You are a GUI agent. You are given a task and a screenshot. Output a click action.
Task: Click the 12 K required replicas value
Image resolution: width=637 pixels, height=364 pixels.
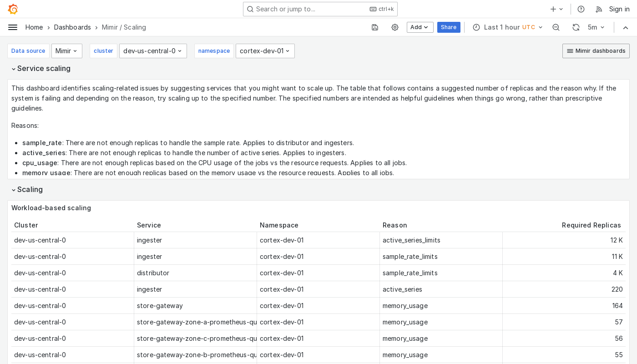617,240
